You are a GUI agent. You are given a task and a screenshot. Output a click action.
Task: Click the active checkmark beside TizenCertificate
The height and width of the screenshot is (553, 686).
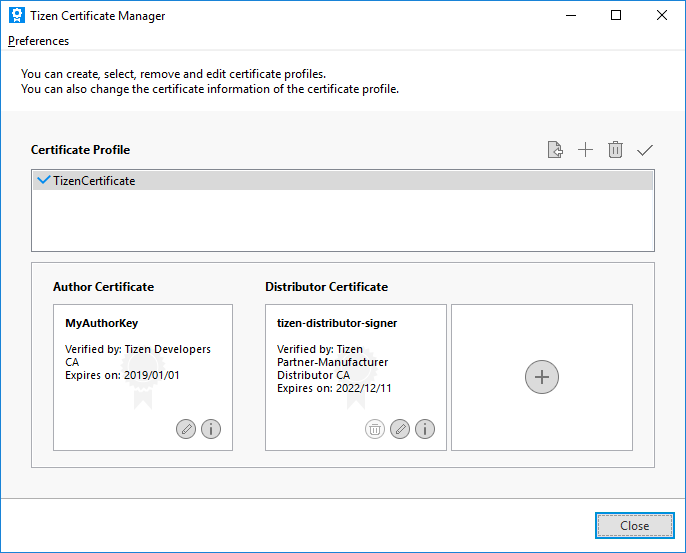point(43,181)
